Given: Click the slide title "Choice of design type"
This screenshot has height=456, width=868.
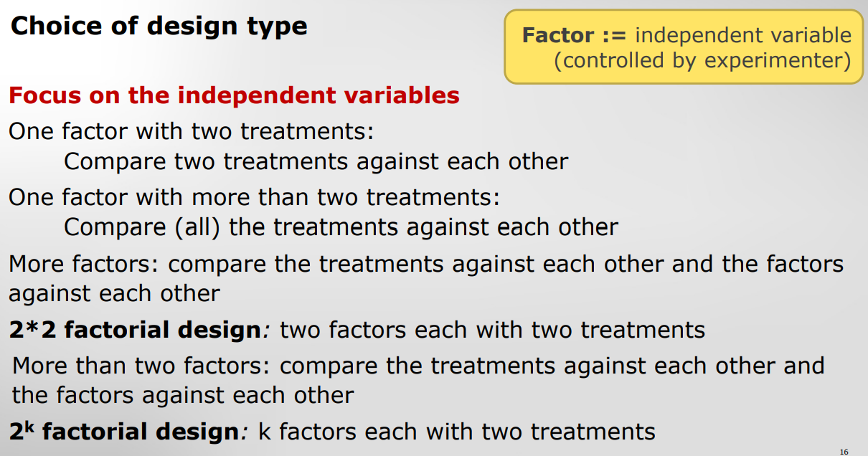Looking at the screenshot, I should [x=159, y=27].
